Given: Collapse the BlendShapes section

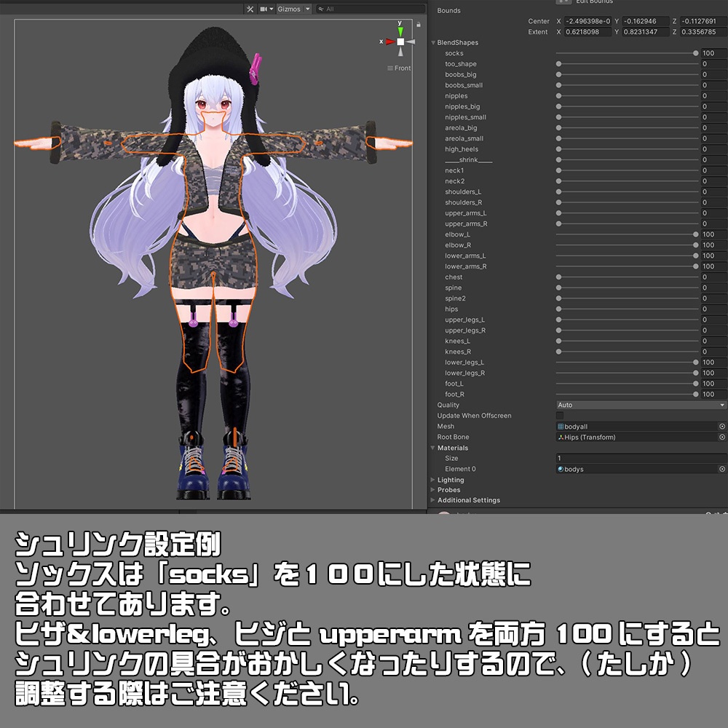Looking at the screenshot, I should click(434, 42).
